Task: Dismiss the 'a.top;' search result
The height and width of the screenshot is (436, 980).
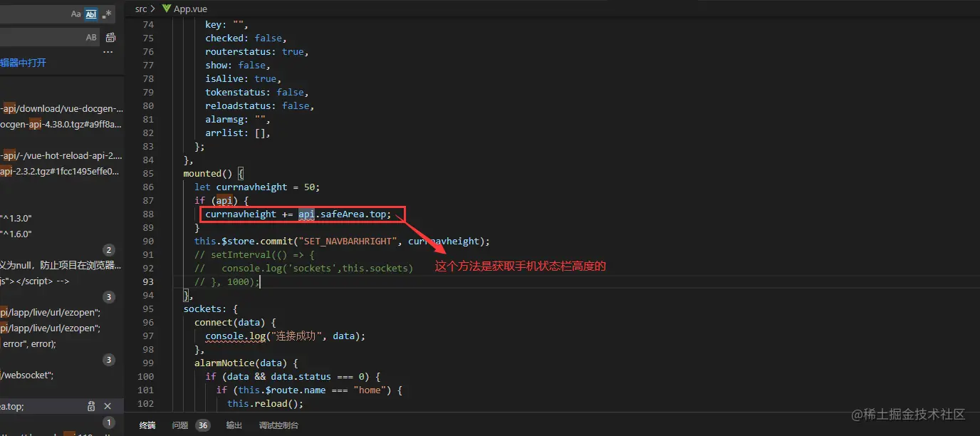Action: pos(108,406)
